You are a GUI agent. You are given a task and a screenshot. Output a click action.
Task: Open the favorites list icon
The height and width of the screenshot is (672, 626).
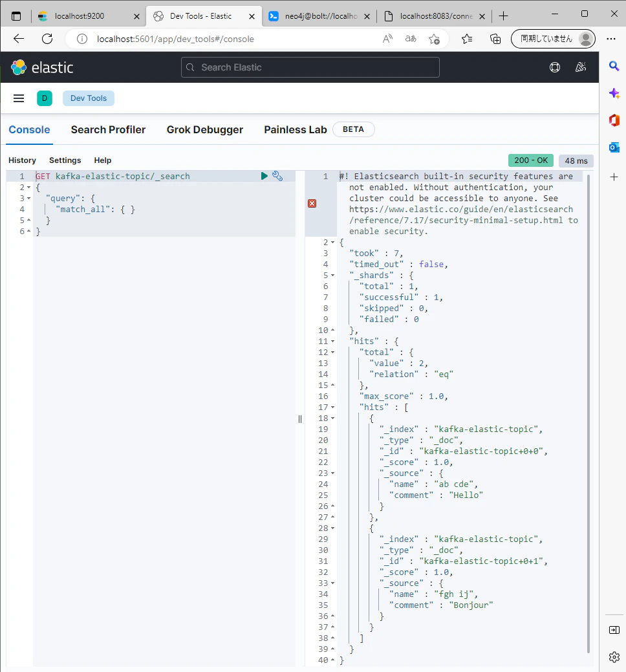pos(467,39)
